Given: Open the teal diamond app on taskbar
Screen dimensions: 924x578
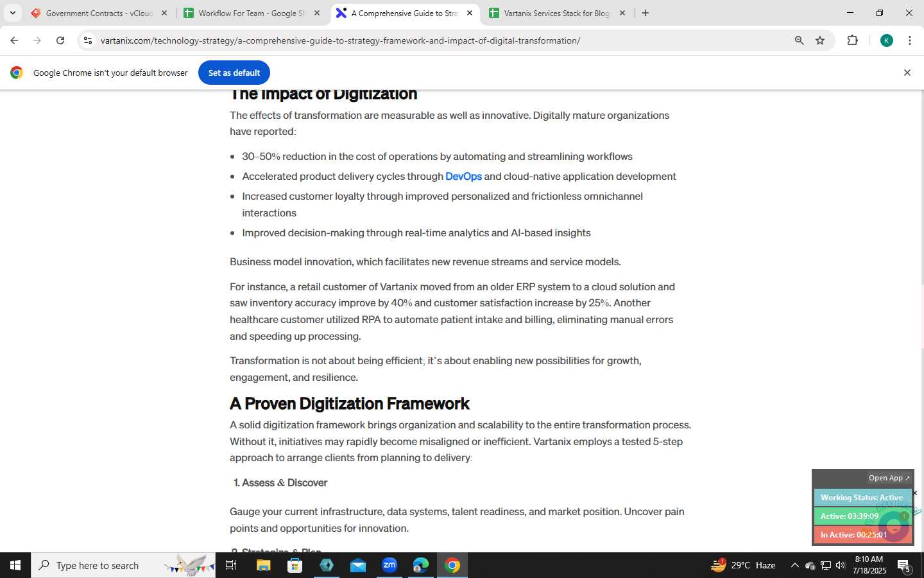Looking at the screenshot, I should click(x=327, y=565).
